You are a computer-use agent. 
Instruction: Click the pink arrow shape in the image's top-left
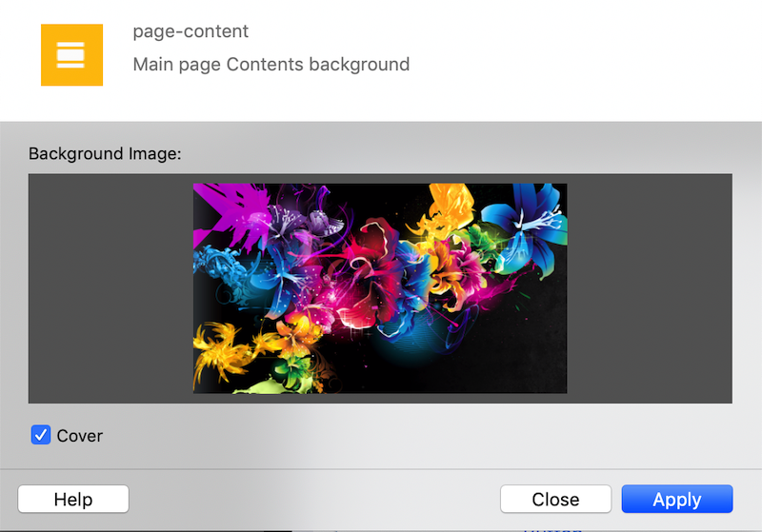(229, 209)
